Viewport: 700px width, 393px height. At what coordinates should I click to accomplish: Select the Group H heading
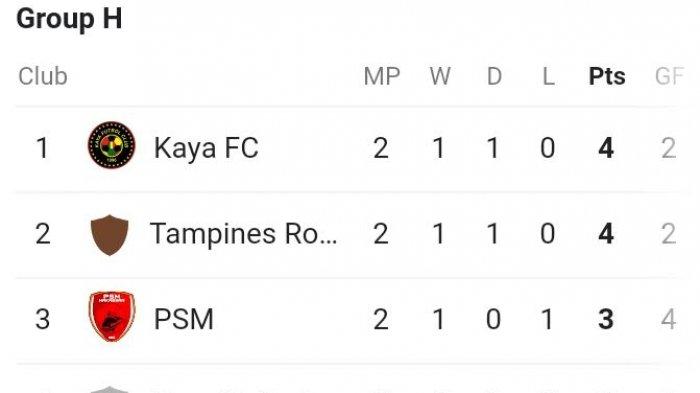coord(69,19)
